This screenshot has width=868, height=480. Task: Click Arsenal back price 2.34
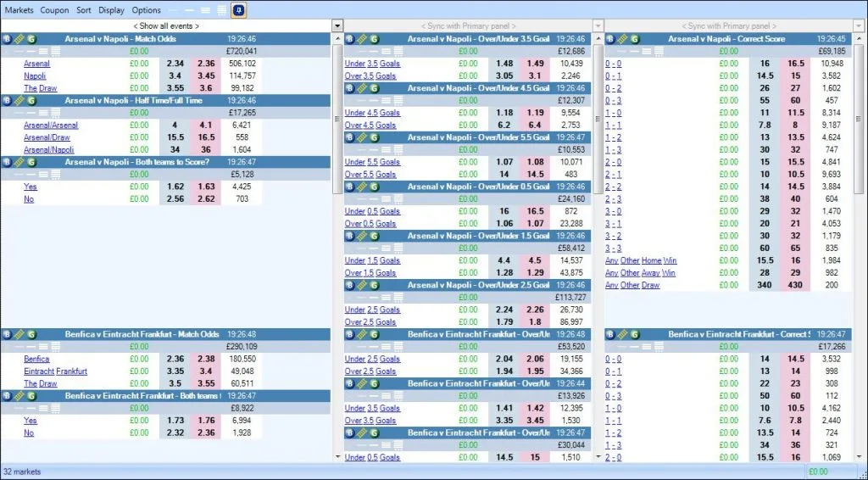click(x=175, y=64)
